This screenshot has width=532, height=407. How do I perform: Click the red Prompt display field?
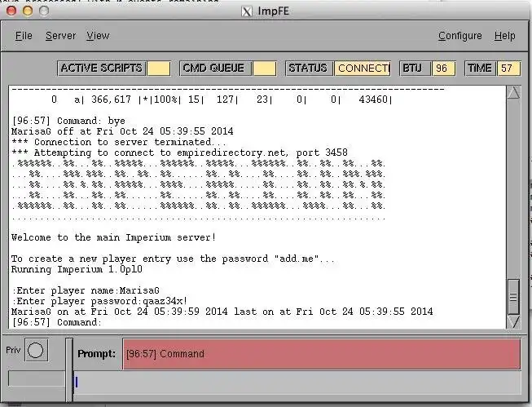(x=322, y=354)
